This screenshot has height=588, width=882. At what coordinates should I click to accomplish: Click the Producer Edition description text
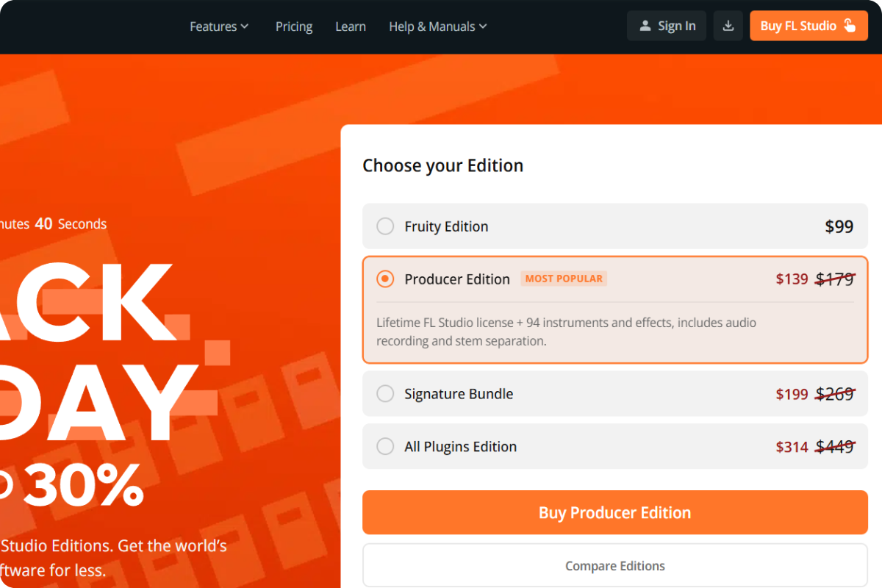[x=566, y=331]
